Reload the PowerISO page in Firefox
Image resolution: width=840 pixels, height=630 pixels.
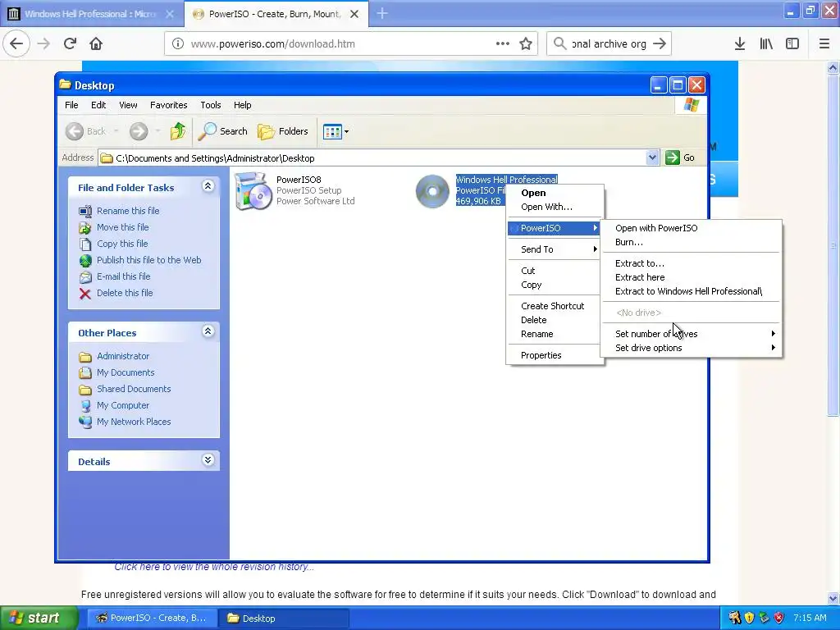[70, 43]
